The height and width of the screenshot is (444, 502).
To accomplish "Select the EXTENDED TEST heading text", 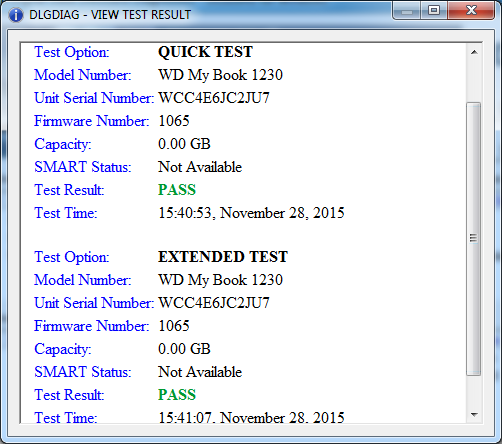I will point(223,257).
